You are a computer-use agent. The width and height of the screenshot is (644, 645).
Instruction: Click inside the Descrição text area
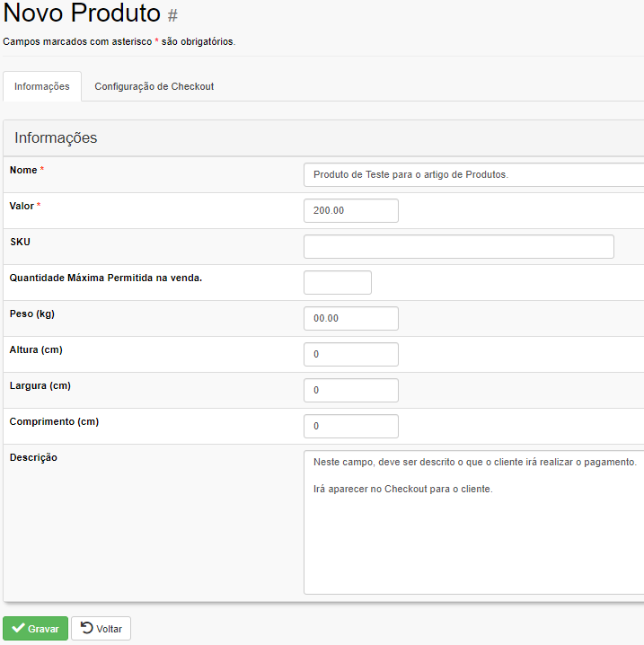pos(473,523)
